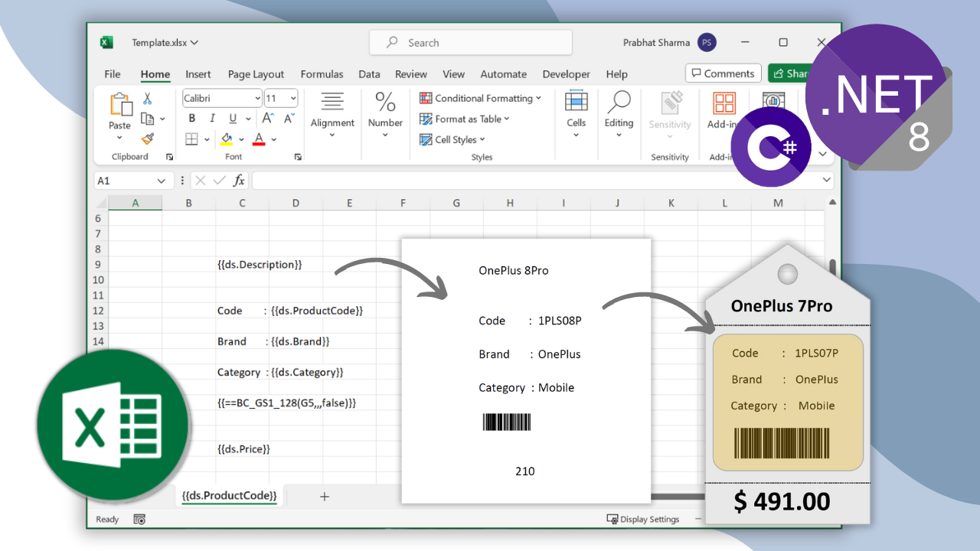Screen dimensions: 980x551
Task: Click the Search box in title bar
Action: point(470,43)
